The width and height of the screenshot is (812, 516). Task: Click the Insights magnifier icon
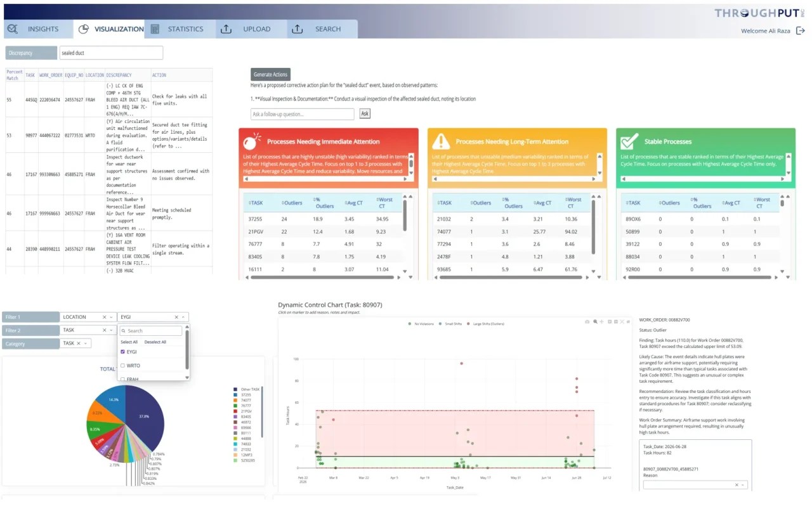(12, 29)
